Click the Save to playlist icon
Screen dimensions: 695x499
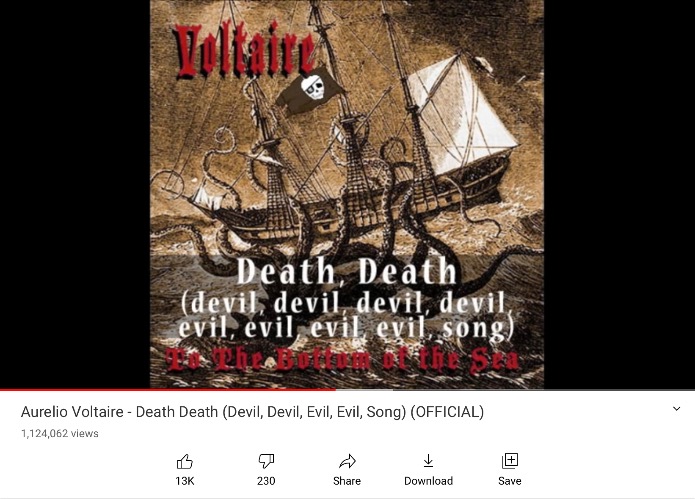point(510,461)
